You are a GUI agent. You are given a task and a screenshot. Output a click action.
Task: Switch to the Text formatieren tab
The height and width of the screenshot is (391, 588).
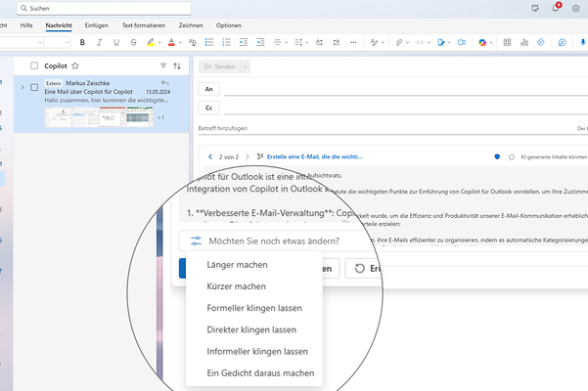[142, 24]
